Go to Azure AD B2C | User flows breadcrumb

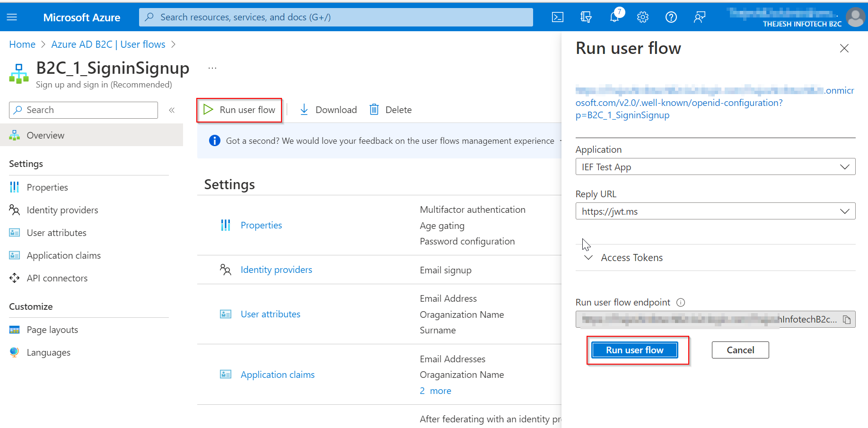pyautogui.click(x=108, y=44)
